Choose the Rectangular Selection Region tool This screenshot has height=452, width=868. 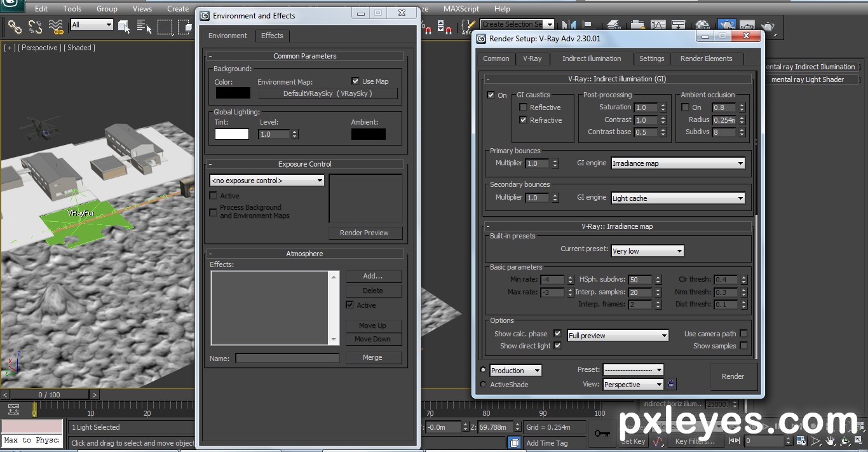click(165, 26)
